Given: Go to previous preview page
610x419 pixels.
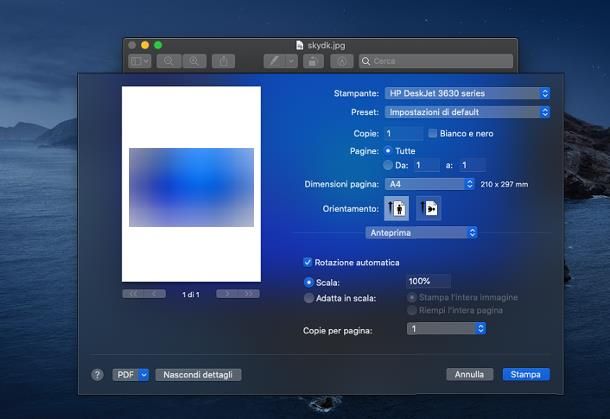Looking at the screenshot, I should pyautogui.click(x=154, y=294).
